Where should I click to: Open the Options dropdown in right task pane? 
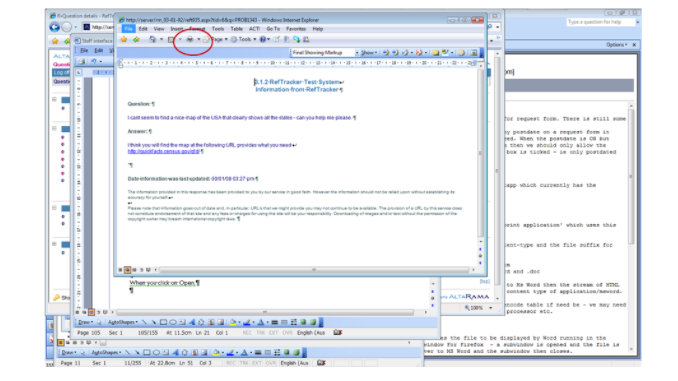point(617,45)
